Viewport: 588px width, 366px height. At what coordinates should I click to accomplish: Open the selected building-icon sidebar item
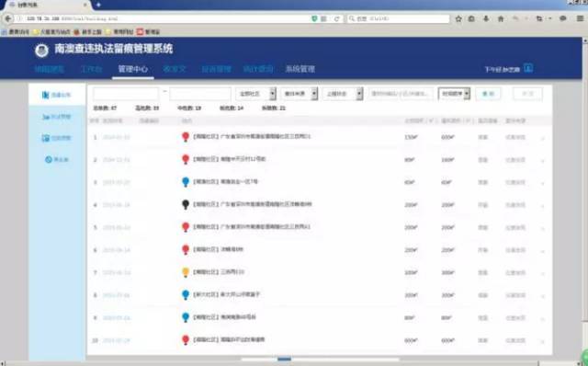point(57,95)
